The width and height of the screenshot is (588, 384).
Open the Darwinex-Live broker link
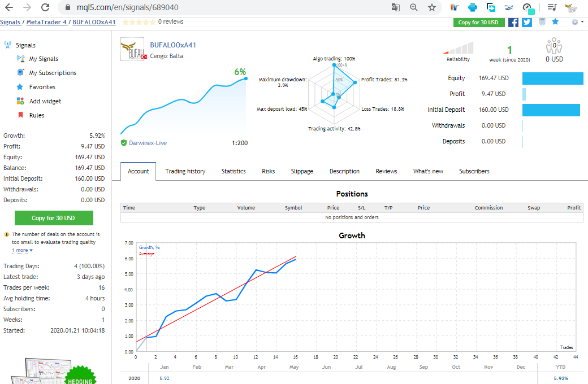(x=148, y=143)
